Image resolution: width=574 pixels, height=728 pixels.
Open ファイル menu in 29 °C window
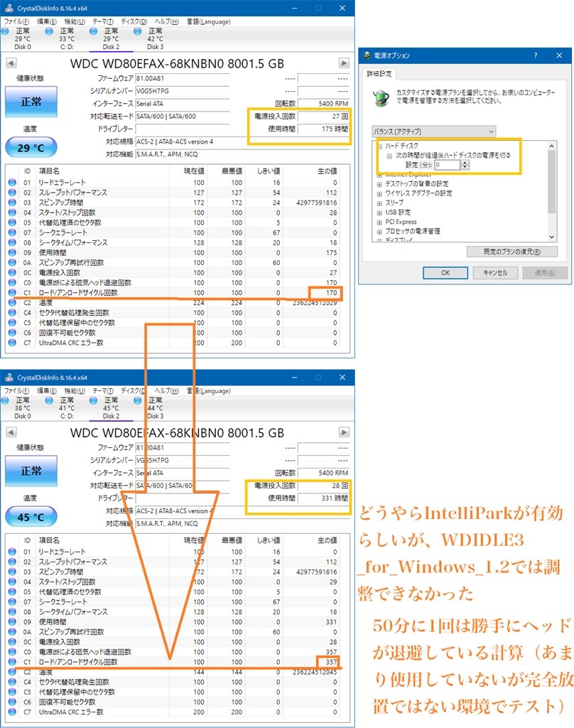pos(17,21)
